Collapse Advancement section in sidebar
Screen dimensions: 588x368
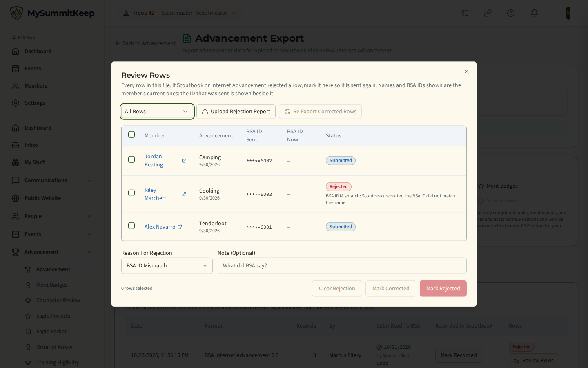point(52,252)
